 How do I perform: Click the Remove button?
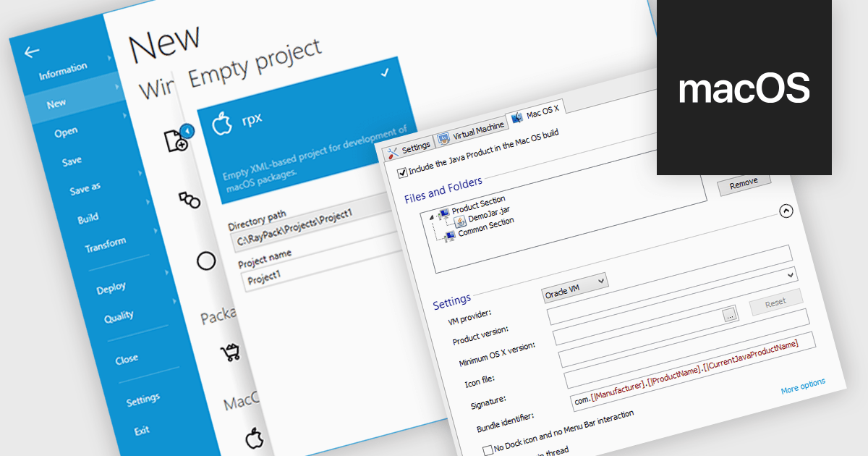[744, 185]
